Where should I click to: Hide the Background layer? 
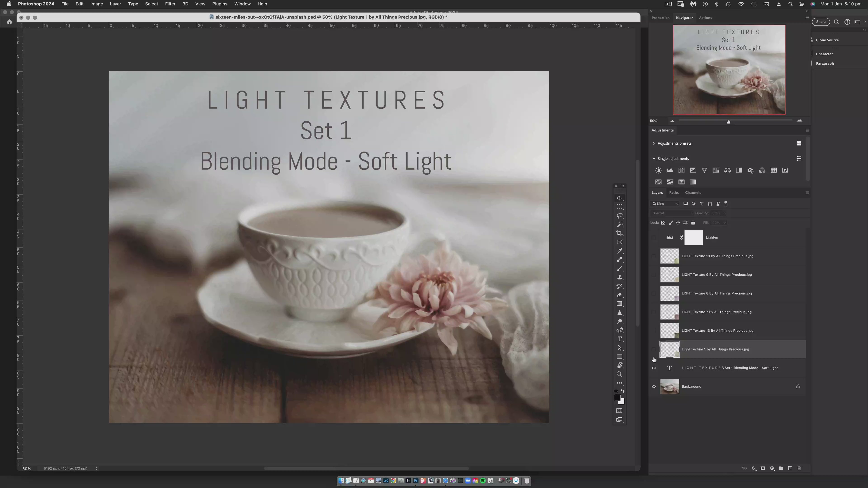coord(654,387)
